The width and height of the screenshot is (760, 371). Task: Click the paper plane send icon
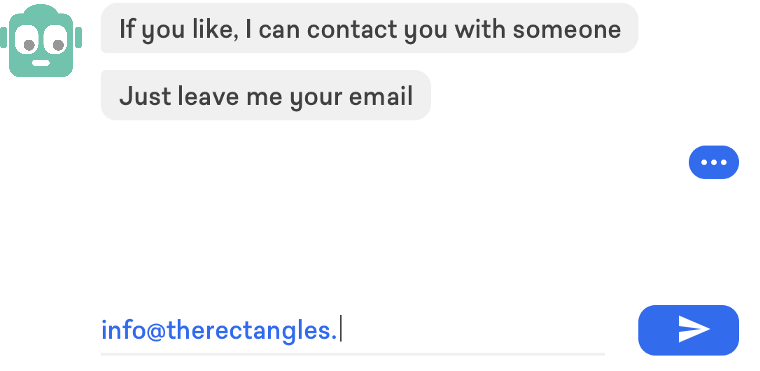click(694, 329)
